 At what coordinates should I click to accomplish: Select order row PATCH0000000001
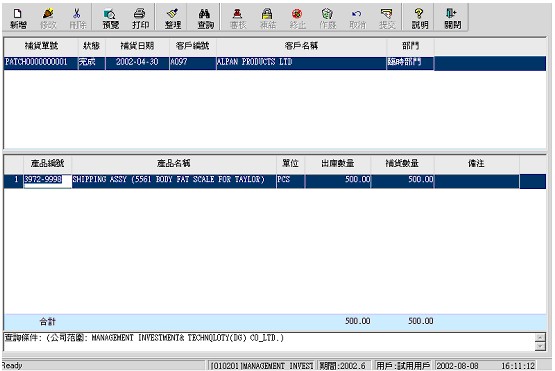(x=275, y=63)
